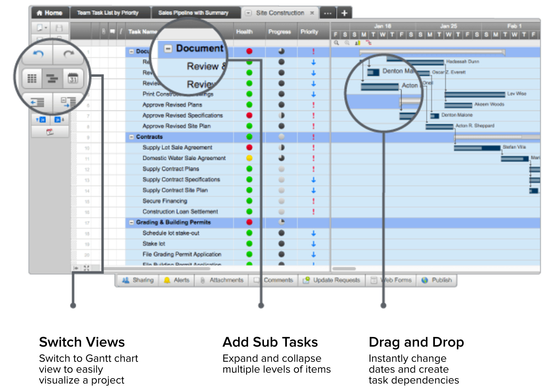Click the yellow health dot for Domestic Water Sale Agreement
This screenshot has width=549, height=392.
[x=249, y=158]
